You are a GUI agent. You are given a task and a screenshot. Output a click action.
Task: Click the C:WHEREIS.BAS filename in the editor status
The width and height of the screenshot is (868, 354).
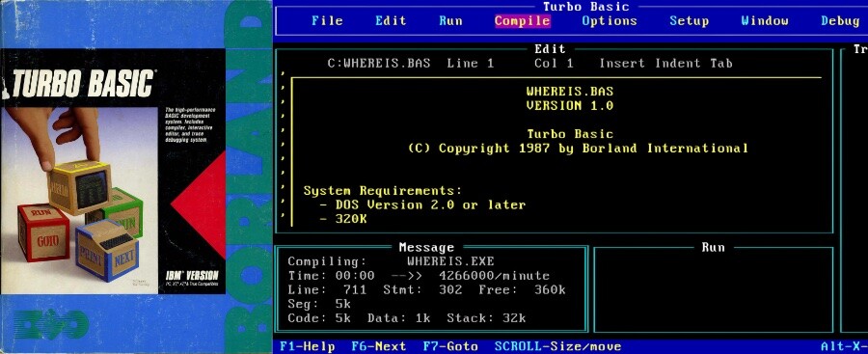pos(379,63)
